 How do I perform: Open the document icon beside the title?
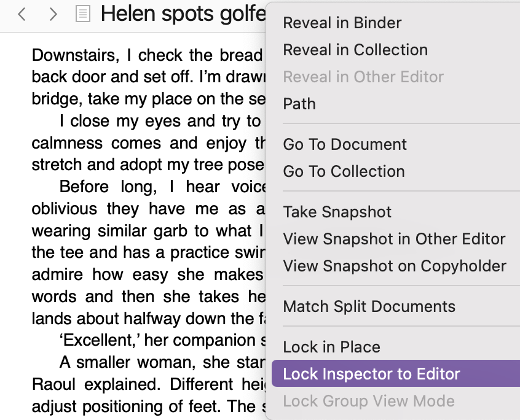83,14
